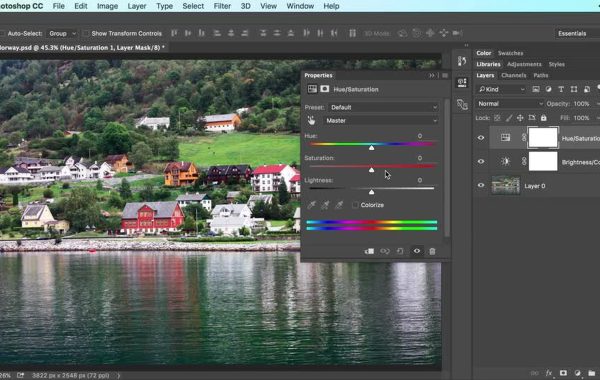Image resolution: width=600 pixels, height=380 pixels.
Task: Click the Opacity 100% value field
Action: click(x=582, y=104)
